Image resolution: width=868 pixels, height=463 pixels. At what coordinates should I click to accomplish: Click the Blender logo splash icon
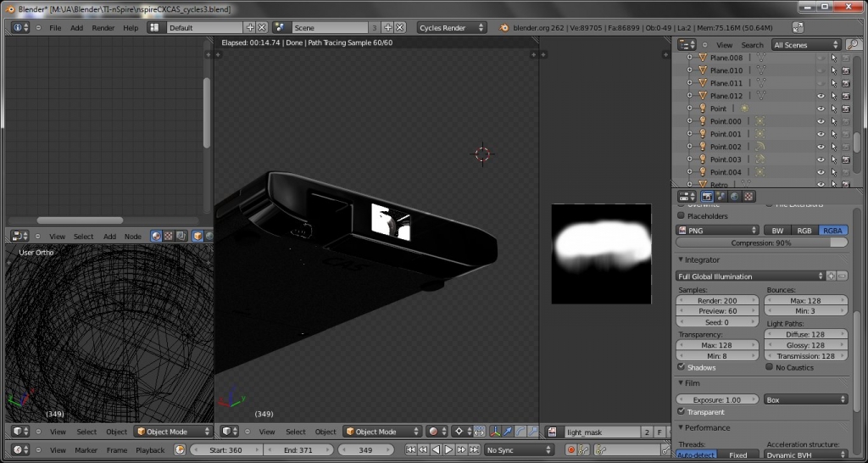[504, 27]
